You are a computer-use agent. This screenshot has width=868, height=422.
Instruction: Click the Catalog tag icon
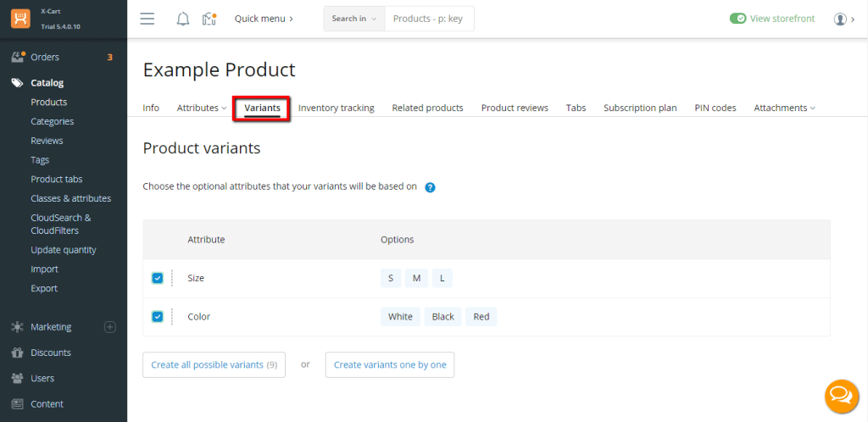pyautogui.click(x=18, y=83)
